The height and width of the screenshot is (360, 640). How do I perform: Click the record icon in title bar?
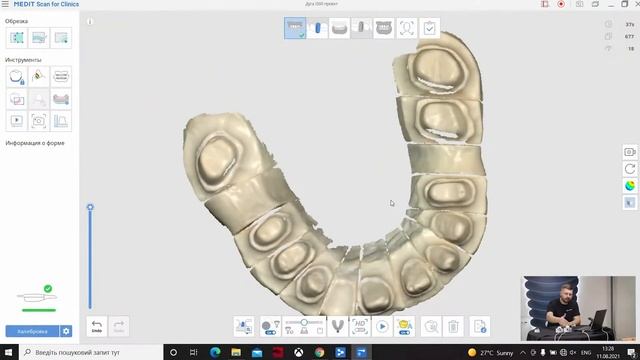[x=561, y=4]
